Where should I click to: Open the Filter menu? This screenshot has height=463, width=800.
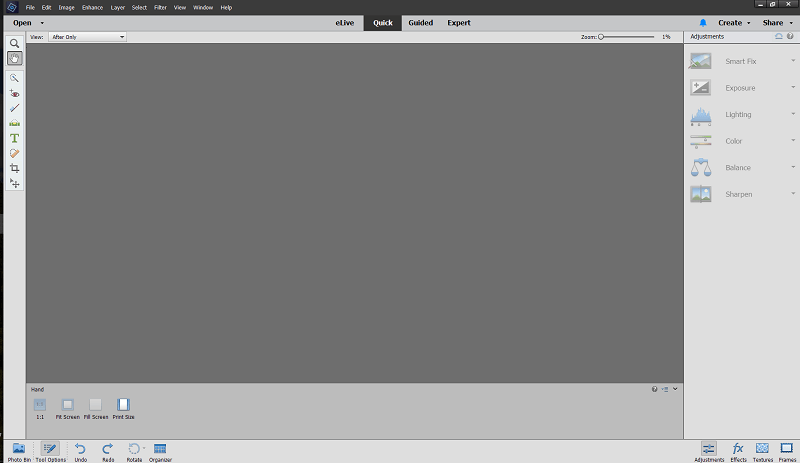pyautogui.click(x=160, y=8)
